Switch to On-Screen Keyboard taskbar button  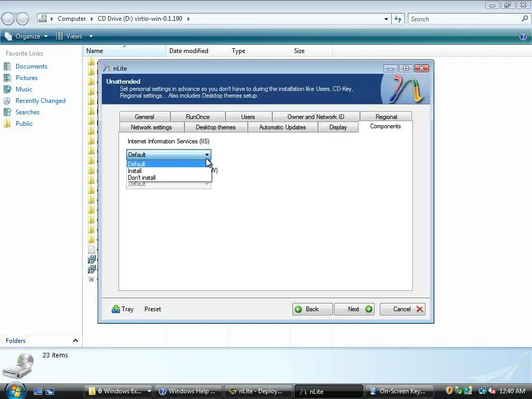pos(399,391)
